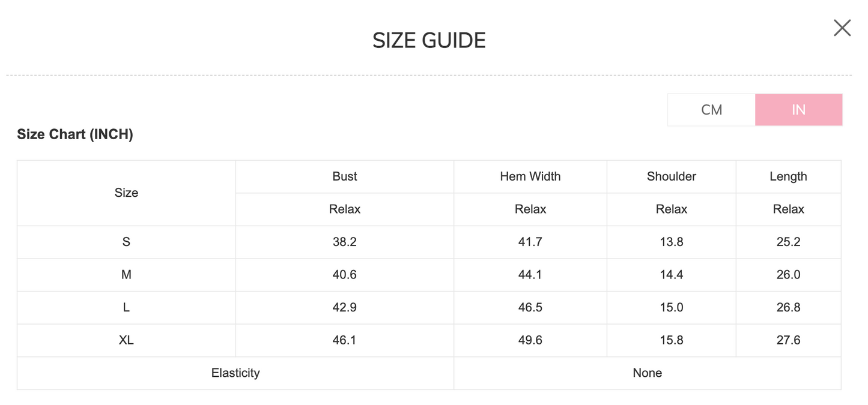Click length value 26.0 for size M
The height and width of the screenshot is (405, 868).
tap(788, 275)
